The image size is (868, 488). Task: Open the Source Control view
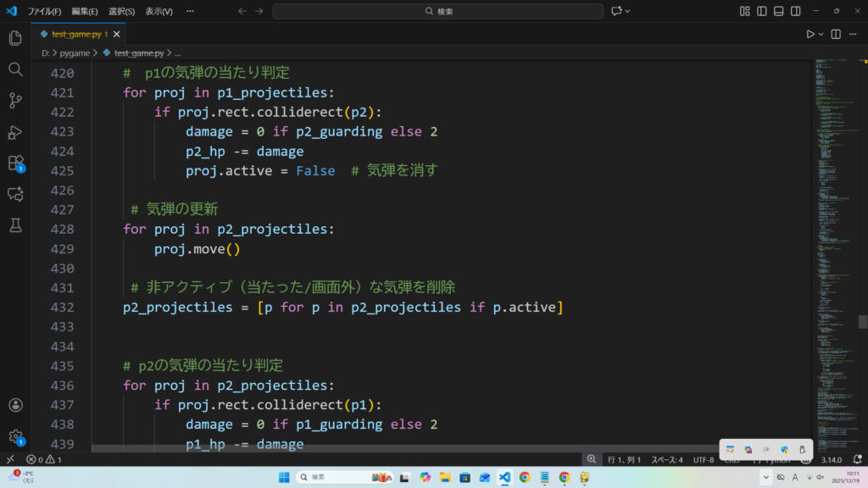pos(14,101)
